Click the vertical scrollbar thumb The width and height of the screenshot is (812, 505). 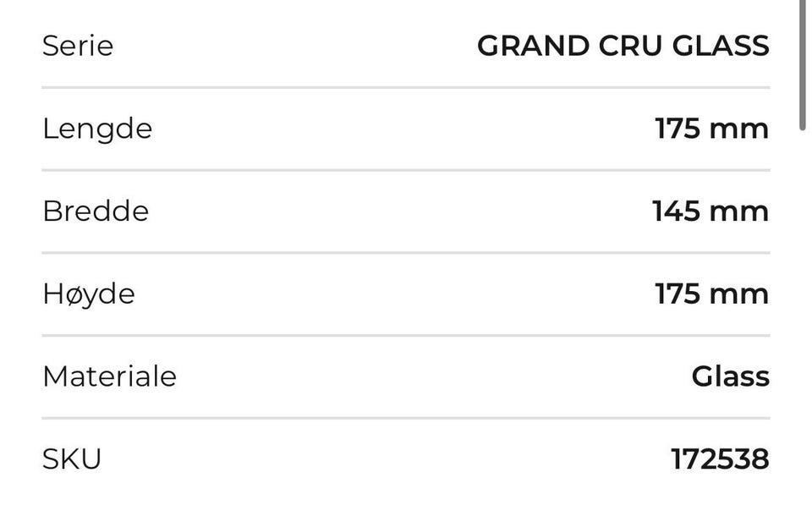coord(803,63)
